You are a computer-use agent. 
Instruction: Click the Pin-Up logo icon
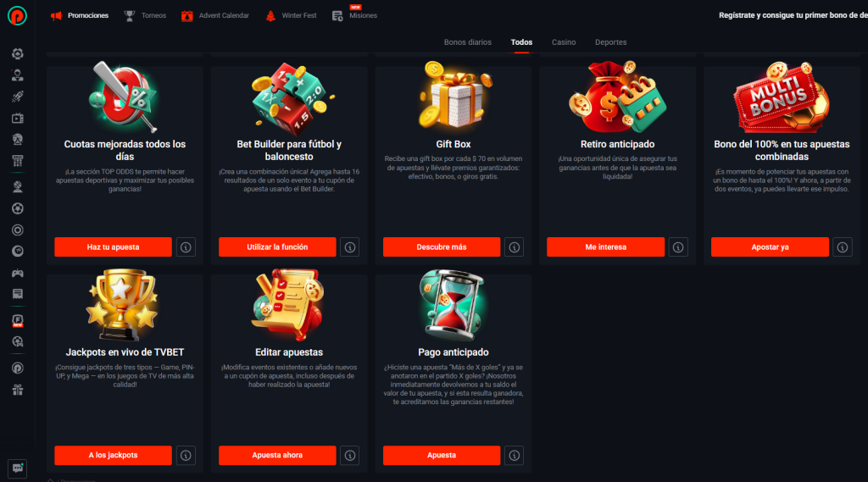[x=17, y=15]
